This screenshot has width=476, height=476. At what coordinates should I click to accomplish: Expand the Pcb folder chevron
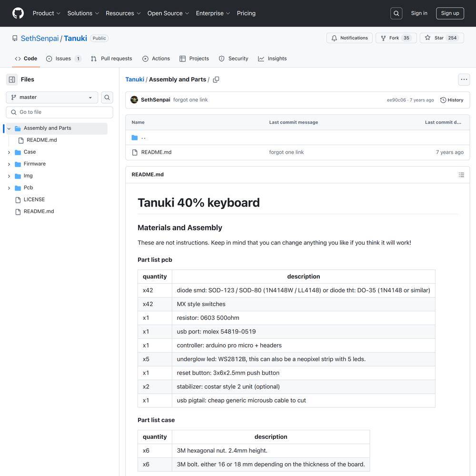click(9, 188)
